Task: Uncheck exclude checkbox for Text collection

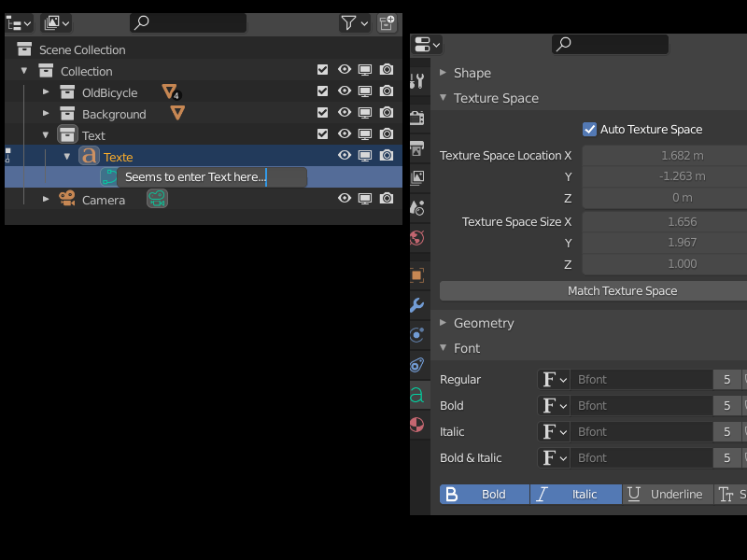Action: point(322,133)
